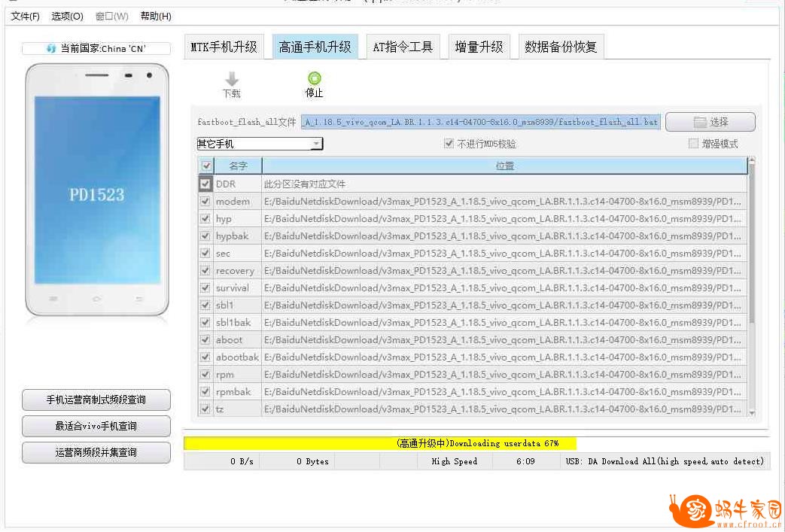Click the PD1523 phone preview image
The height and width of the screenshot is (532, 785).
97,190
